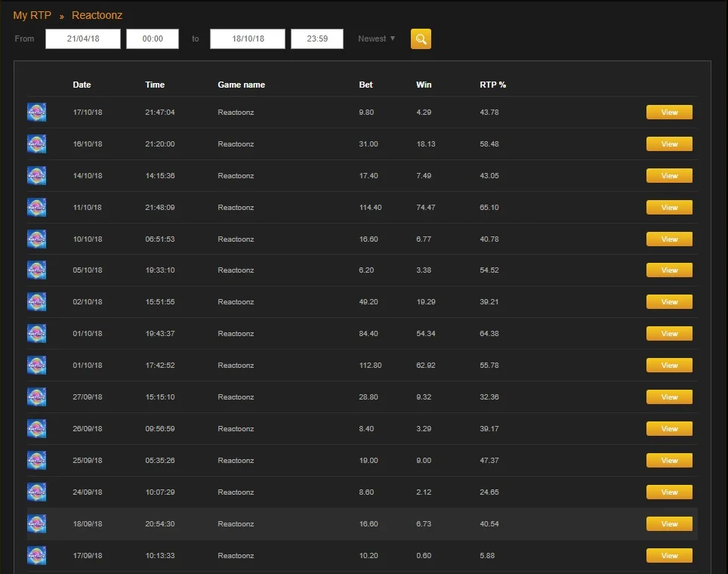Image resolution: width=728 pixels, height=574 pixels.
Task: Go to My RTP breadcrumb link
Action: pos(32,15)
